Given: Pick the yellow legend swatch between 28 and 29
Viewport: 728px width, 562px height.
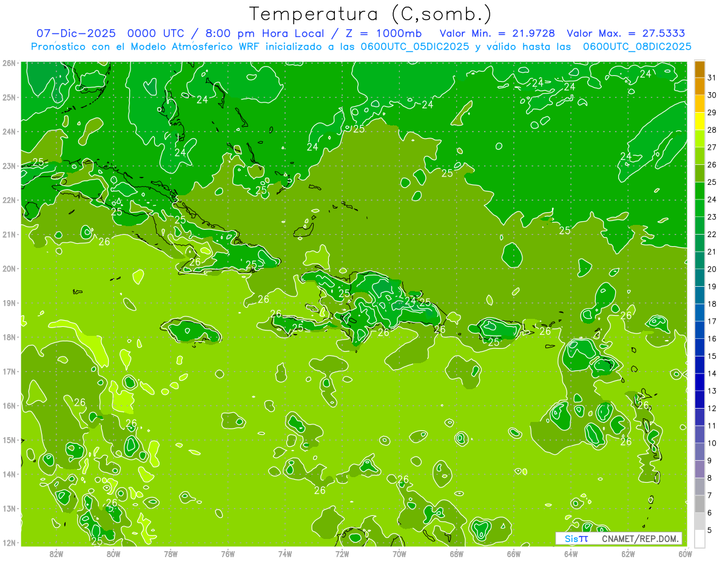Looking at the screenshot, I should click(x=699, y=121).
